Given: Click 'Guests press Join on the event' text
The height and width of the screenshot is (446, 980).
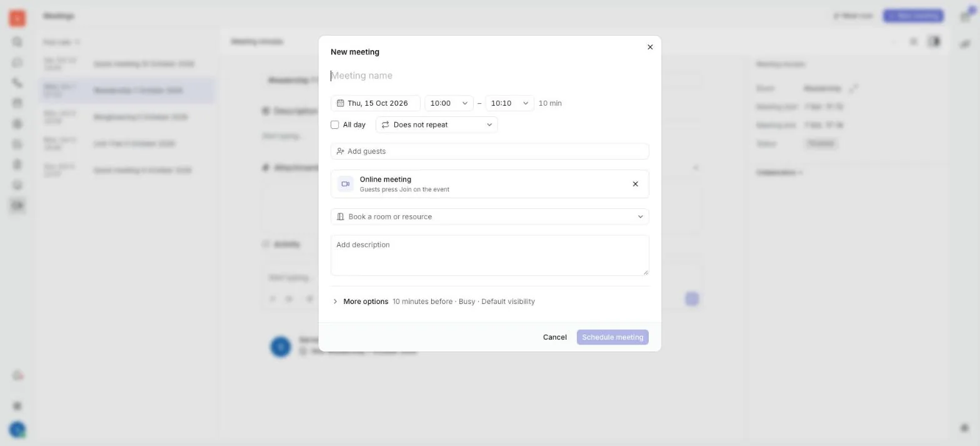Looking at the screenshot, I should pos(404,190).
